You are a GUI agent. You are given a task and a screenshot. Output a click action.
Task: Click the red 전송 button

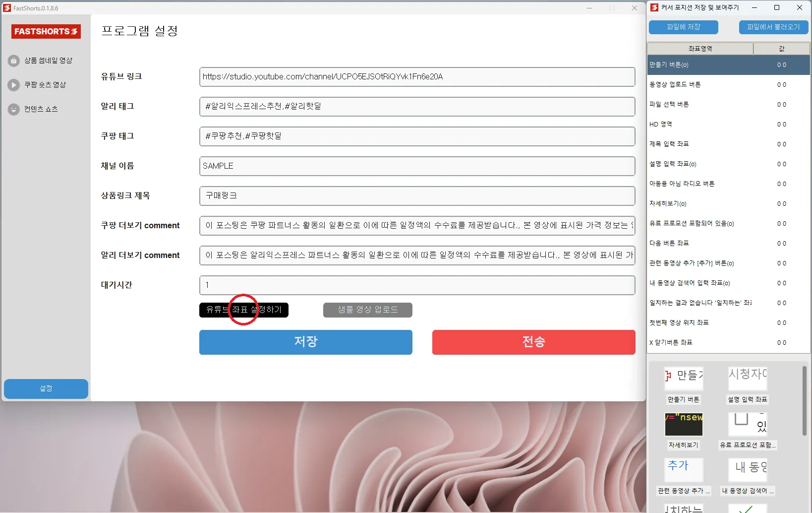(534, 342)
